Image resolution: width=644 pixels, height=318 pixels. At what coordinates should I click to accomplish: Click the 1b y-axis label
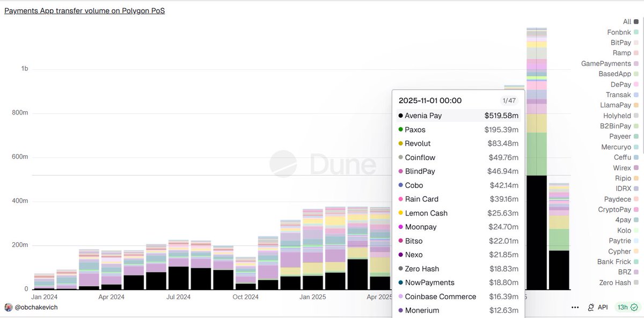pyautogui.click(x=25, y=69)
